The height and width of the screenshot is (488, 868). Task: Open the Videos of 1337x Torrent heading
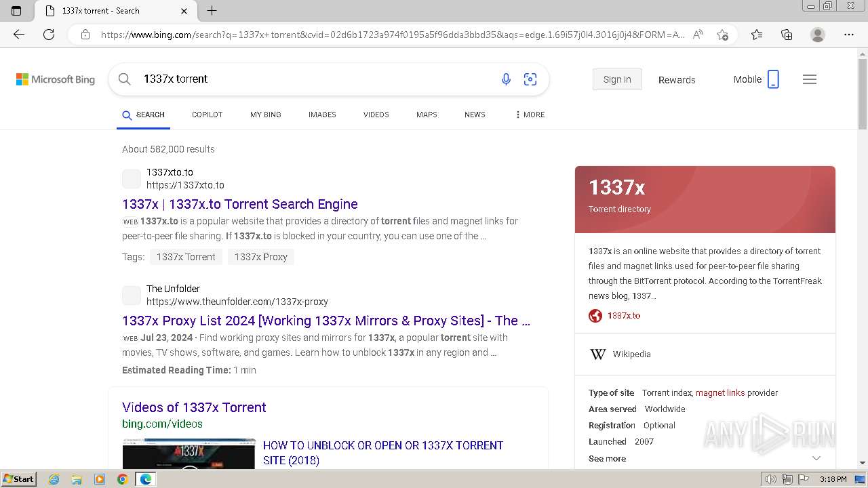(x=194, y=407)
